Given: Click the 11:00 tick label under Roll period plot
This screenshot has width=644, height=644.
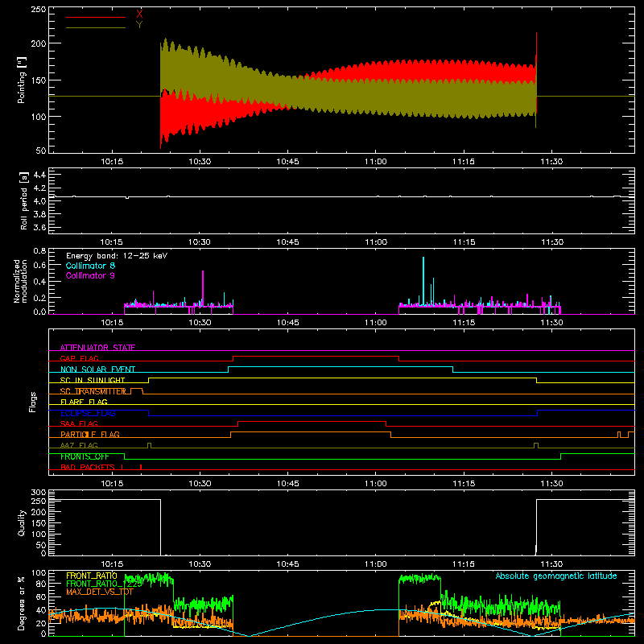Looking at the screenshot, I should pos(376,242).
